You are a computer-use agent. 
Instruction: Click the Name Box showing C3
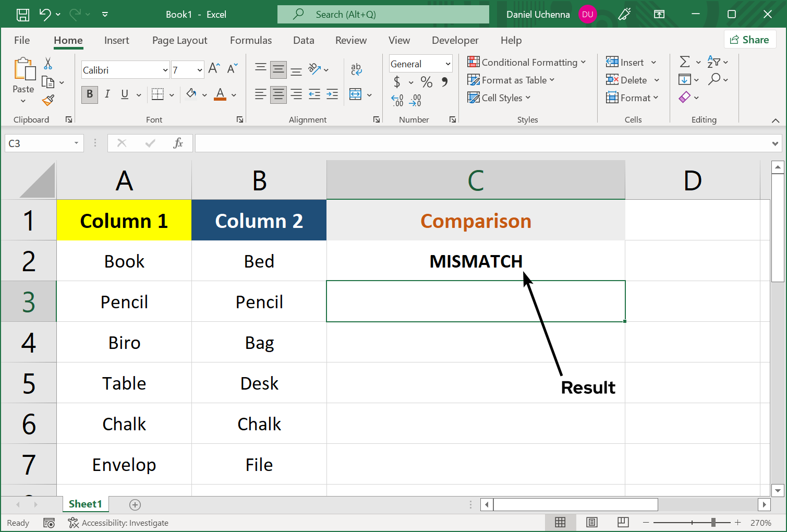tap(39, 143)
